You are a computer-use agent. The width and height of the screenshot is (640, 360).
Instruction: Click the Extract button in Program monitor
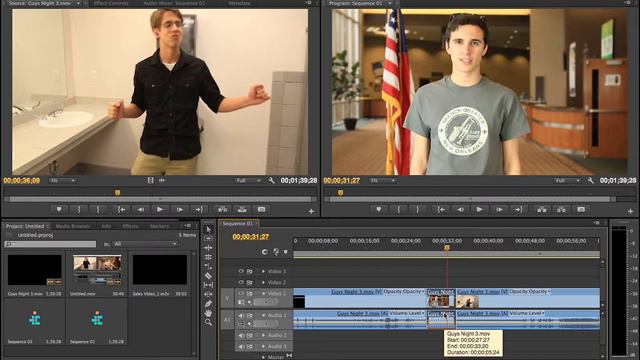562,209
